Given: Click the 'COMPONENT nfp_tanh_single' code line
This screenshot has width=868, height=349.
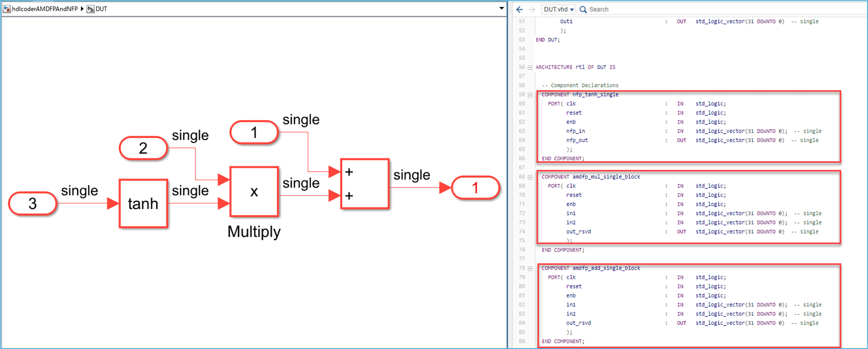Looking at the screenshot, I should (580, 95).
